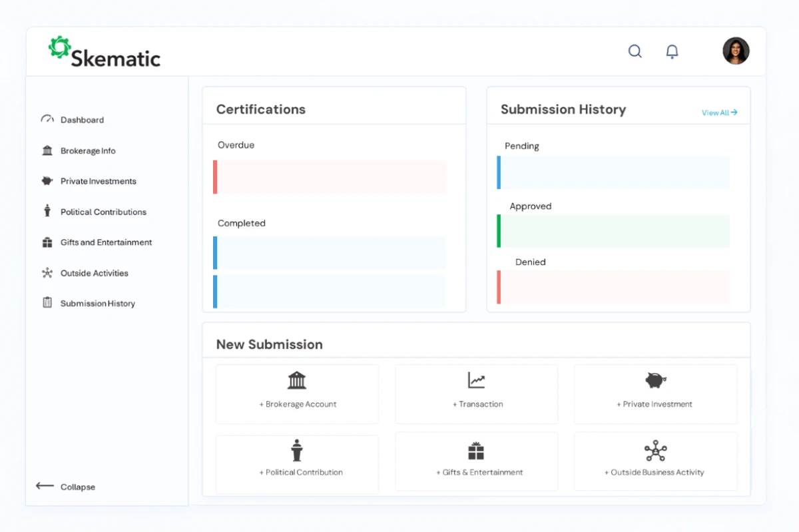Image resolution: width=799 pixels, height=532 pixels.
Task: Click the chart icon for Transaction
Action: click(x=476, y=380)
